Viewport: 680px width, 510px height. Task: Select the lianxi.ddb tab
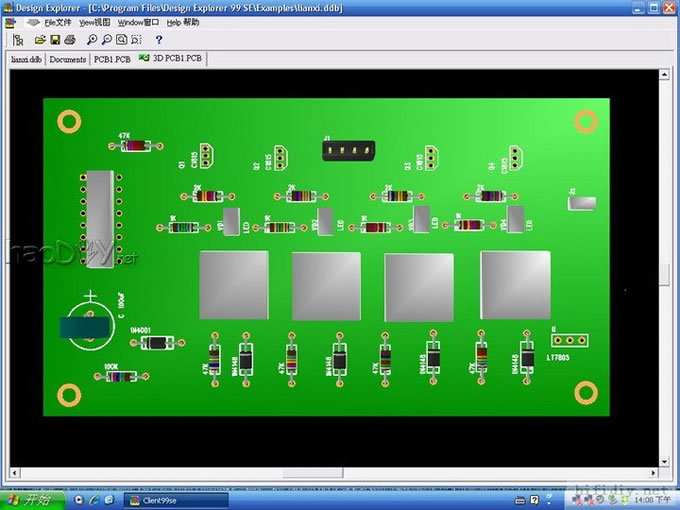(x=26, y=59)
